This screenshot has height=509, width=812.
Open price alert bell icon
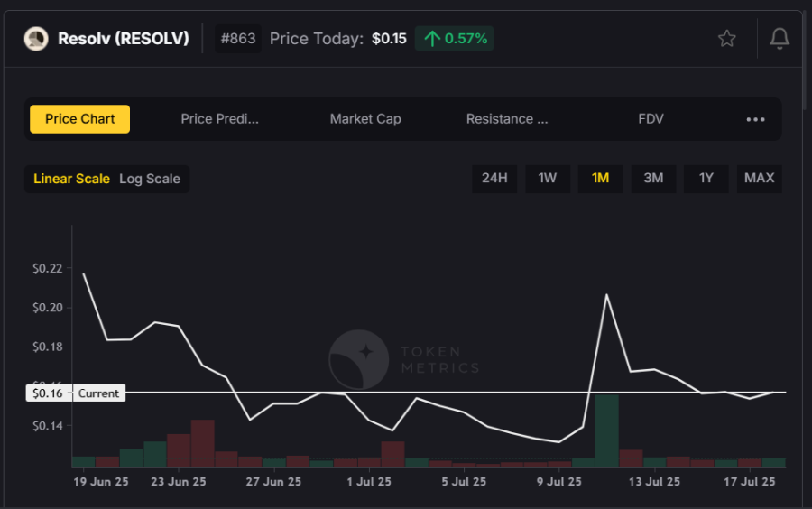pyautogui.click(x=780, y=39)
